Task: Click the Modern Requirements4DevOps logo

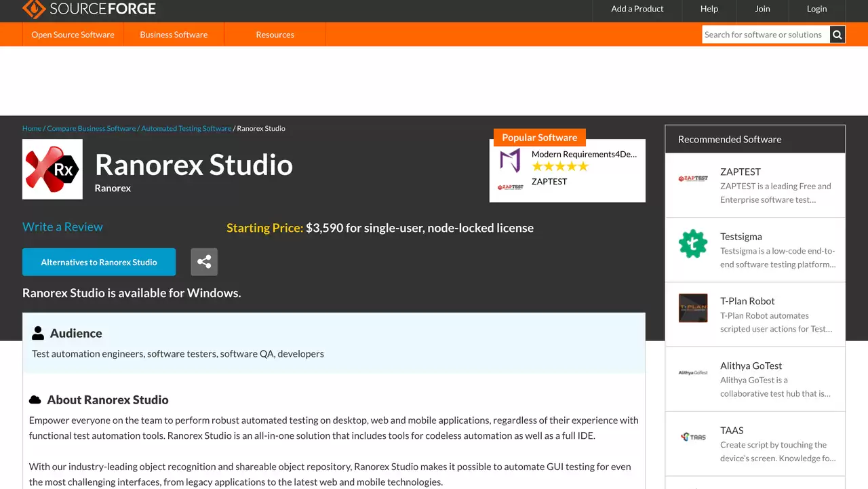Action: click(511, 161)
